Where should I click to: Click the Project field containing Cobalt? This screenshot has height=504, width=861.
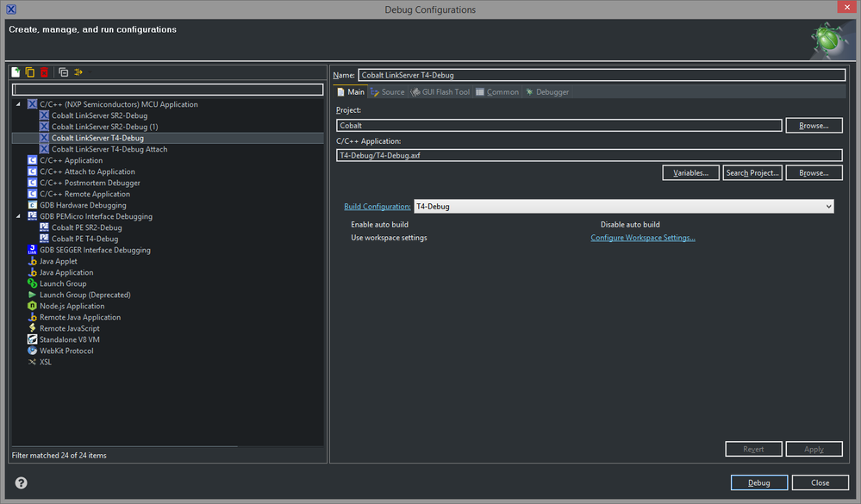coord(559,126)
